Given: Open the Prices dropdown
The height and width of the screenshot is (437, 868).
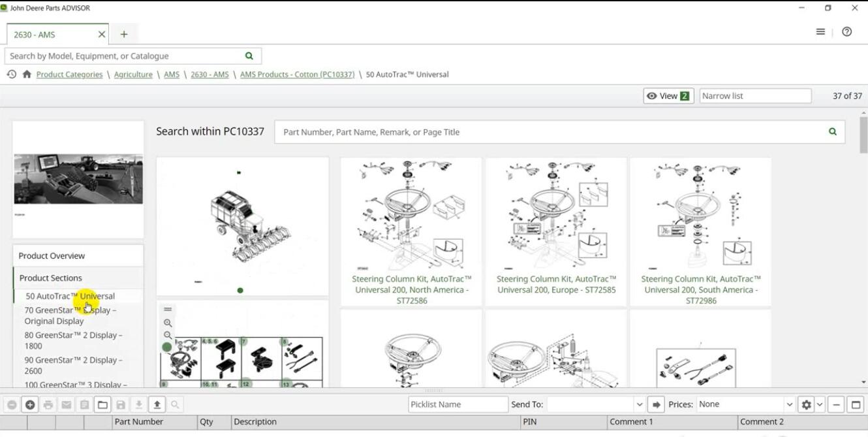Looking at the screenshot, I should point(790,405).
